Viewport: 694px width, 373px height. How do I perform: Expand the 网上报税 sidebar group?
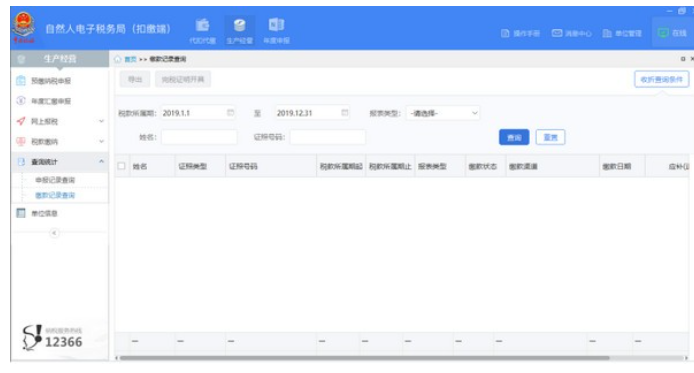point(59,121)
